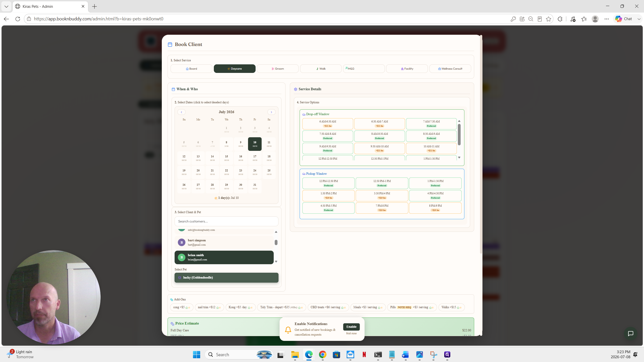
Task: Choose drop-off window 8:30 AM-9 AM
Action: (x=431, y=136)
